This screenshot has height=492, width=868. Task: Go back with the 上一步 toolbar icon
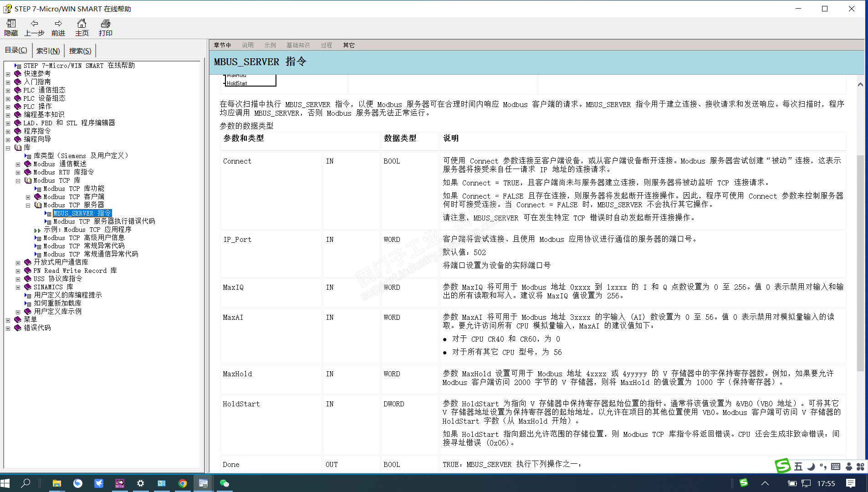[34, 28]
